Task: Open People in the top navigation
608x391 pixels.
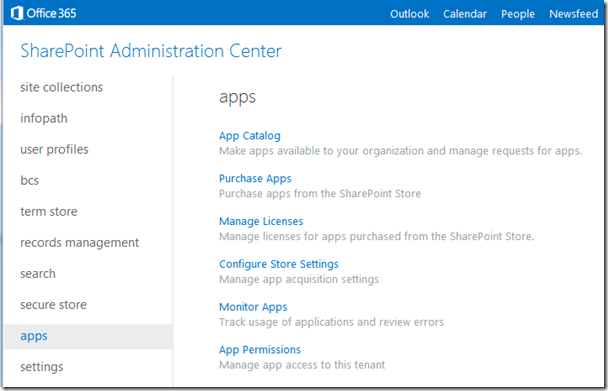Action: [x=518, y=14]
